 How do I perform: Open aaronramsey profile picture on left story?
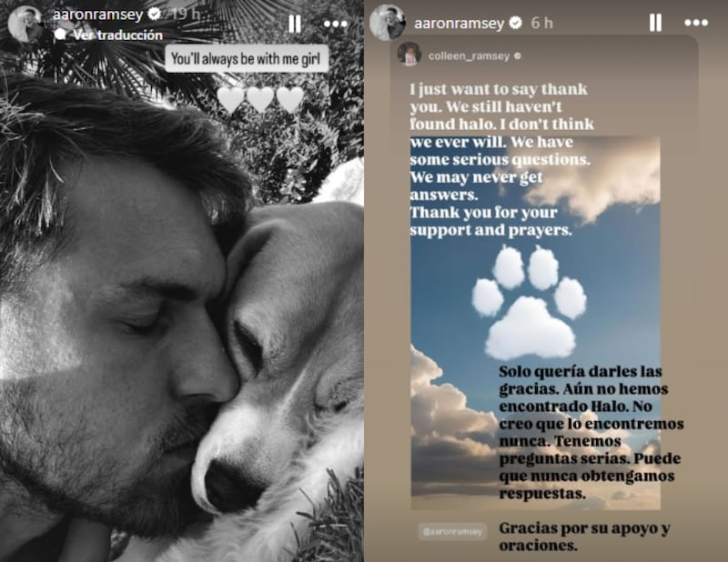pyautogui.click(x=25, y=24)
